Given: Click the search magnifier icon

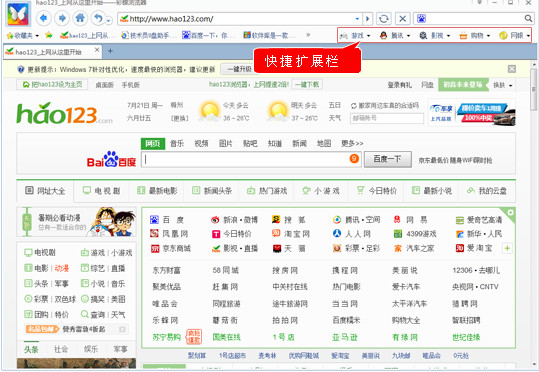Looking at the screenshot, I should pyautogui.click(x=528, y=19).
